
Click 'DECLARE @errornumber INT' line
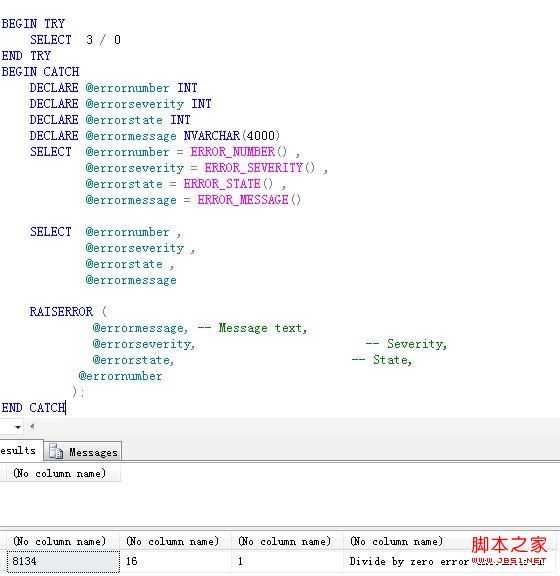(114, 88)
